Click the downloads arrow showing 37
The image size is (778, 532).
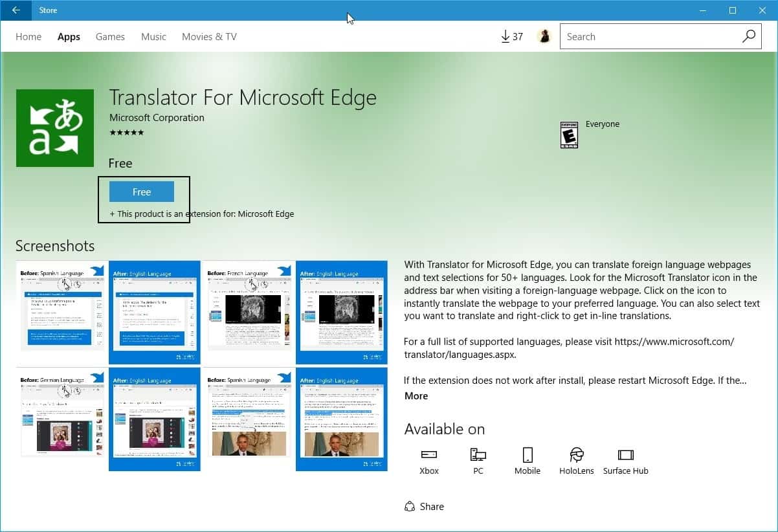click(x=511, y=36)
